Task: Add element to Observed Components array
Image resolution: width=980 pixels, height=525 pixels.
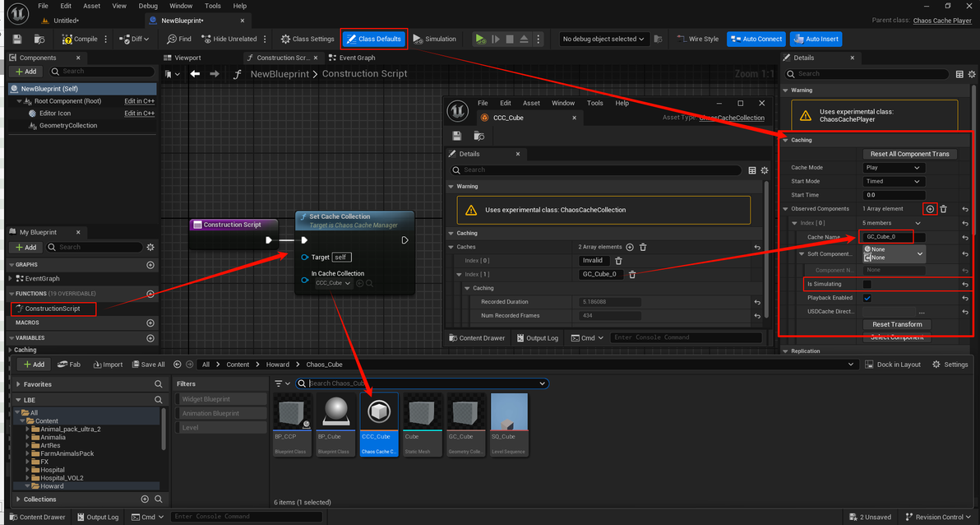Action: [x=930, y=209]
